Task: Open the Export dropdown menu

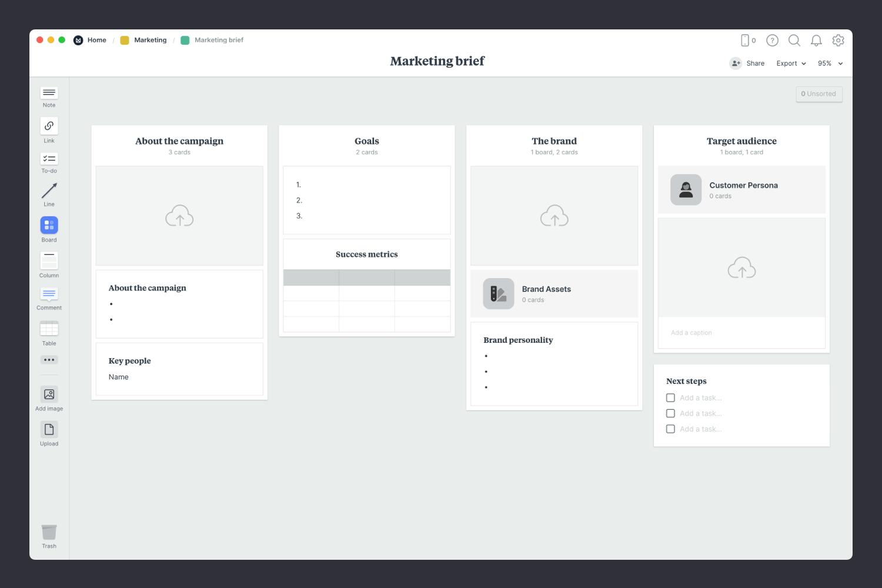Action: click(791, 64)
